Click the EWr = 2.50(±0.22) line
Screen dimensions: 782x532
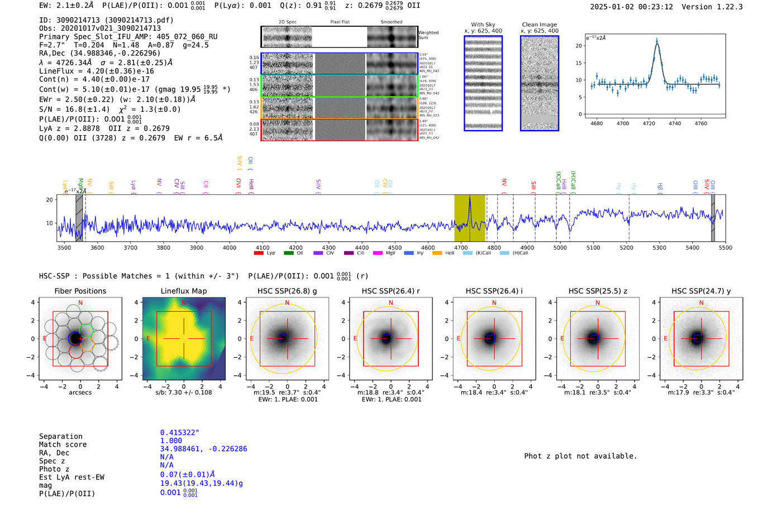(117, 99)
